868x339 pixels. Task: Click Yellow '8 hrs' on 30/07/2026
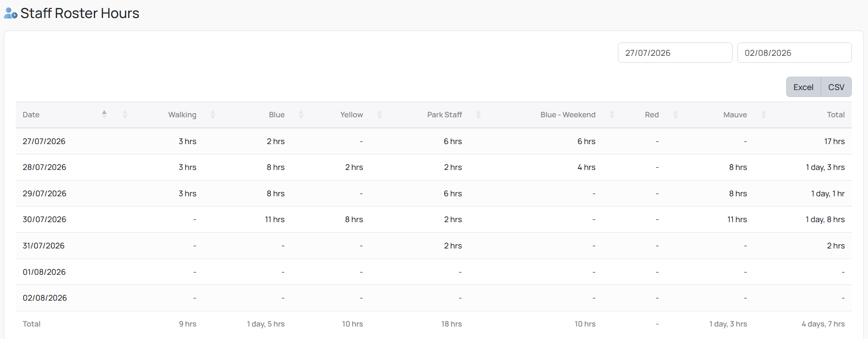[x=354, y=219]
